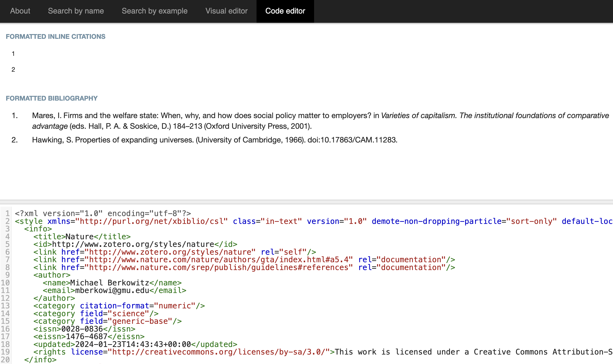Click the title 'Nature' in the code

[80, 237]
